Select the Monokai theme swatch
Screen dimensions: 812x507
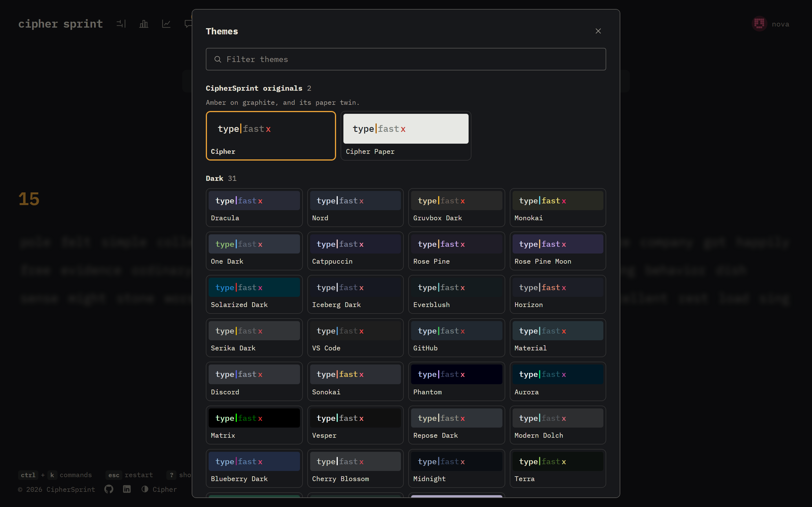(x=558, y=208)
